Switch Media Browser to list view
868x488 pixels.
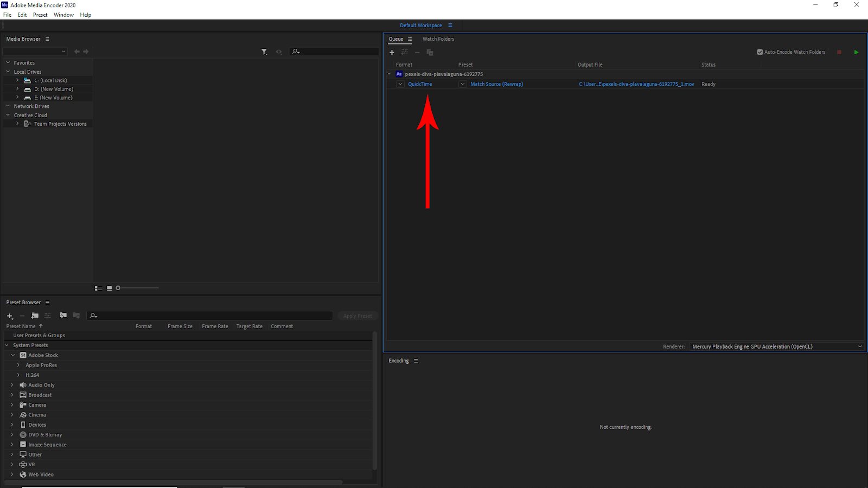[98, 288]
